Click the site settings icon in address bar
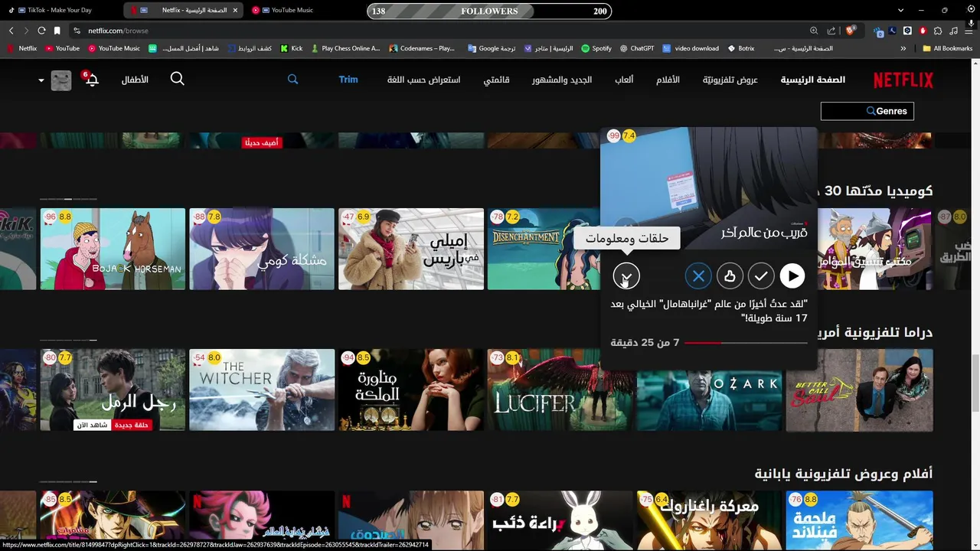This screenshot has width=980, height=551. click(x=77, y=31)
